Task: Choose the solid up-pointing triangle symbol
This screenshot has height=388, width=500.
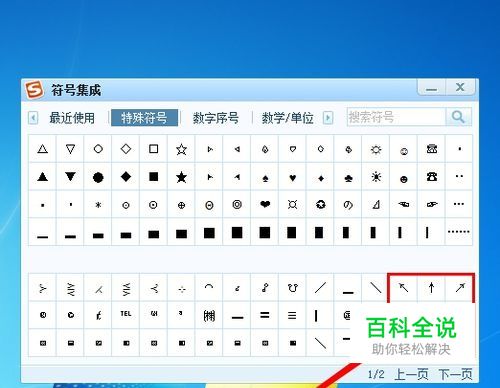Action: [x=42, y=177]
